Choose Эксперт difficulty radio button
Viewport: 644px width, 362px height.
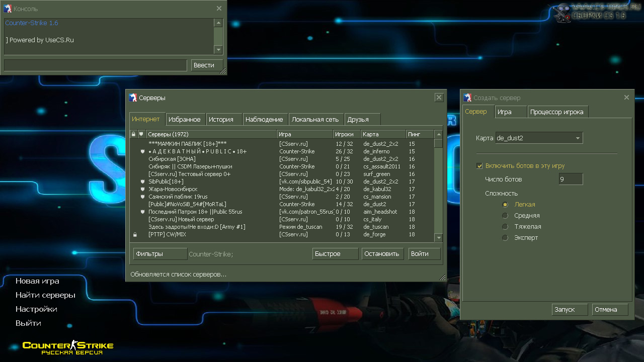point(505,238)
